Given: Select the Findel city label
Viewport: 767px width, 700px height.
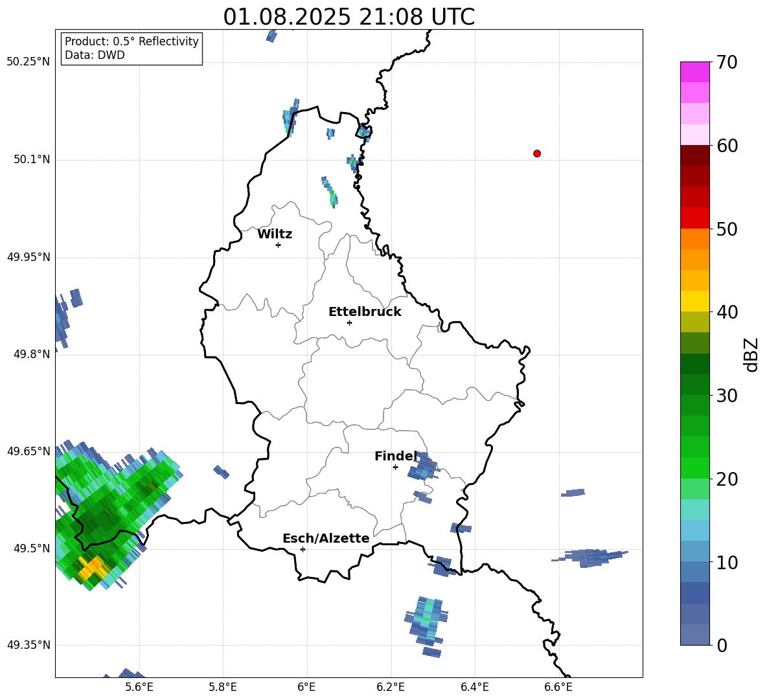Looking at the screenshot, I should (396, 456).
